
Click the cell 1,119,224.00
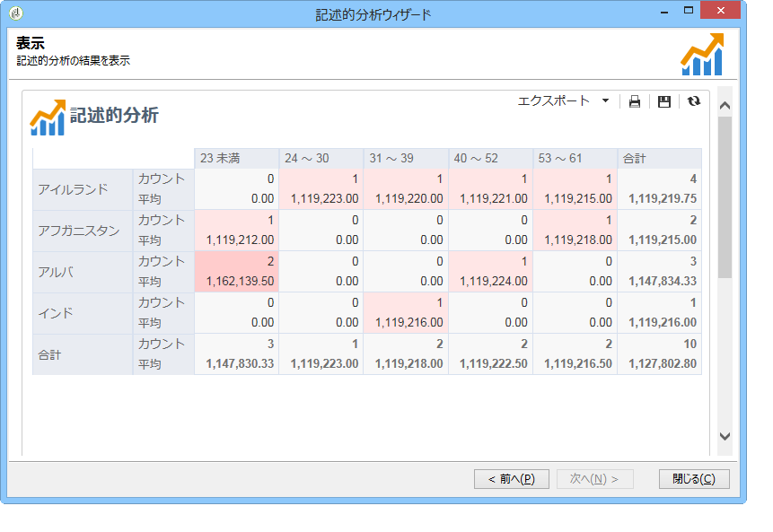click(494, 282)
